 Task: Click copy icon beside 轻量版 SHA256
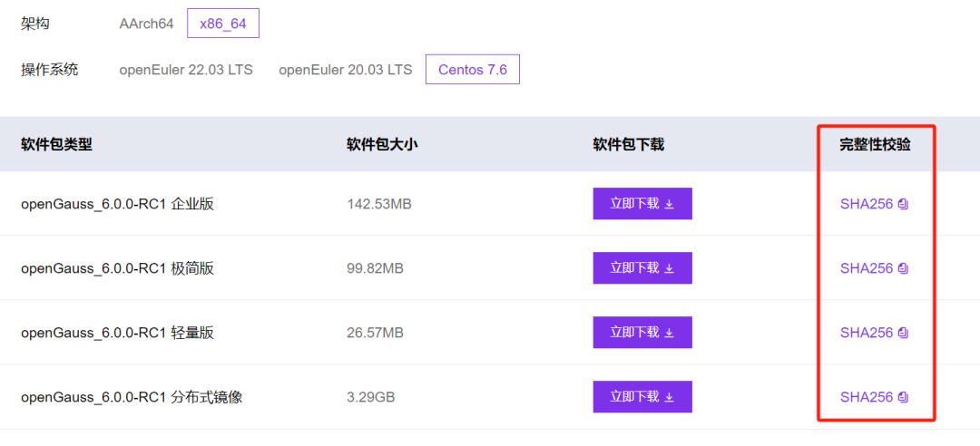(903, 333)
